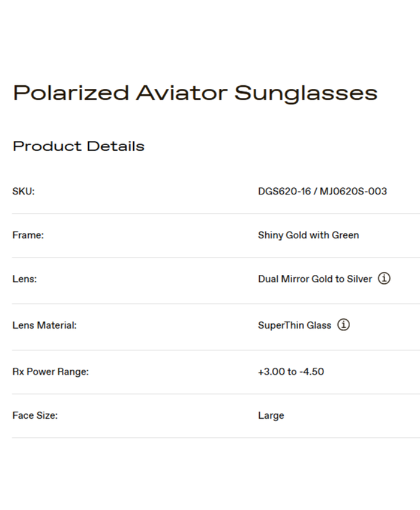Click the Rx Power Range: label
The height and width of the screenshot is (510, 420).
click(50, 371)
